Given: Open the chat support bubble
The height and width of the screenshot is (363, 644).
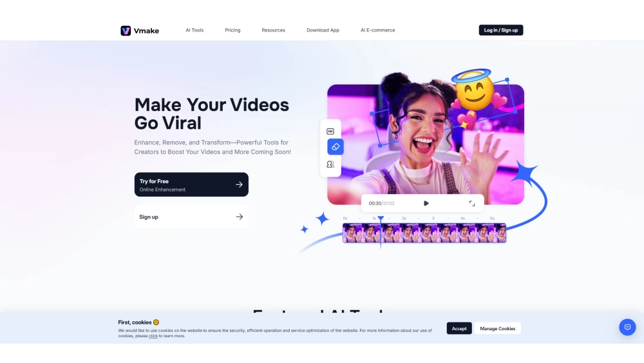Looking at the screenshot, I should click(x=627, y=328).
